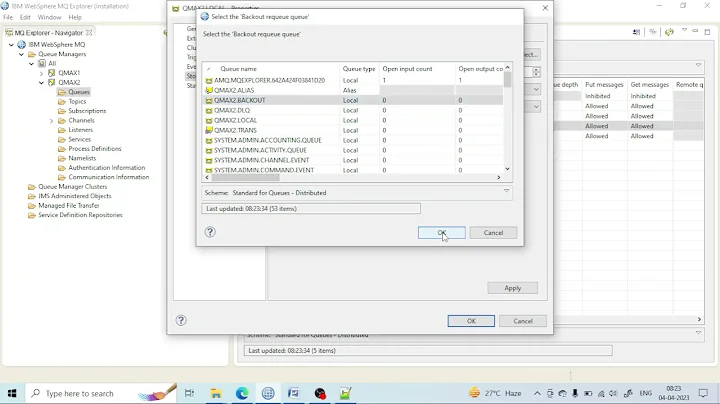Collapse the All folder node
The image size is (720, 404).
tap(31, 64)
